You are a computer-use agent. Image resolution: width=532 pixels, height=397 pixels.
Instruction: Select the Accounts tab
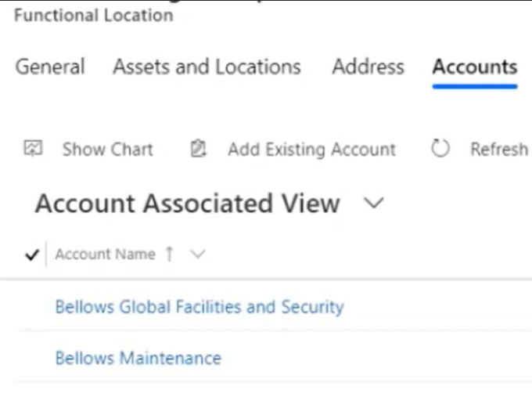[475, 67]
